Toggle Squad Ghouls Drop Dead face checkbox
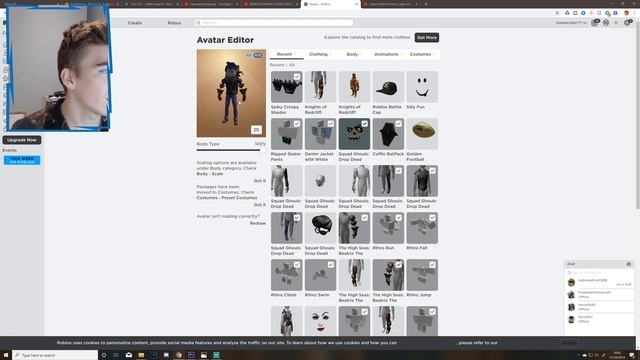Screen dimensions: 640x360 364,124
